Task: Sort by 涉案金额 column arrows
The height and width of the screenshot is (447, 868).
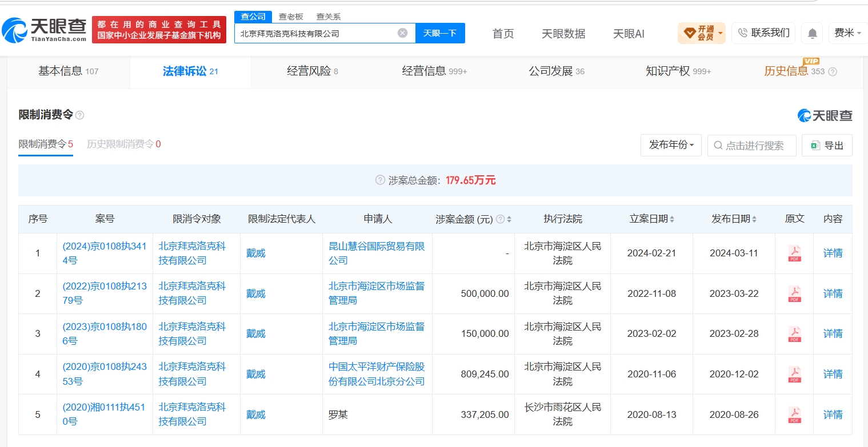Action: point(509,219)
